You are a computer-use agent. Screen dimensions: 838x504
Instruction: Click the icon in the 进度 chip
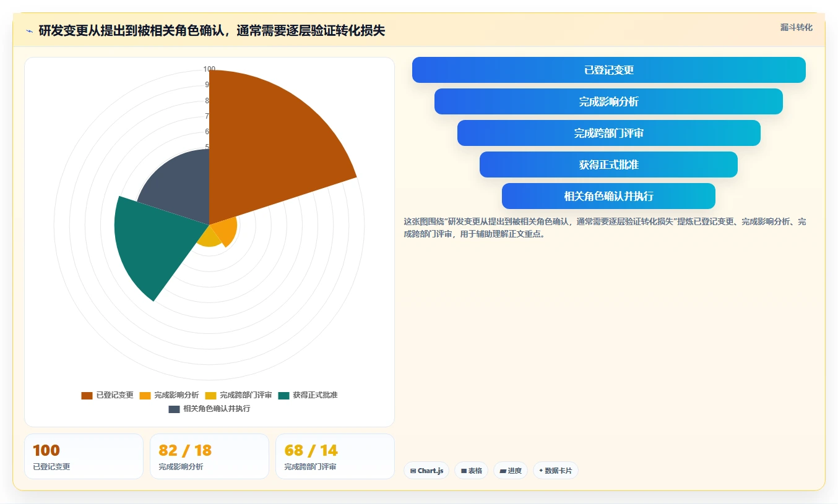coord(503,471)
